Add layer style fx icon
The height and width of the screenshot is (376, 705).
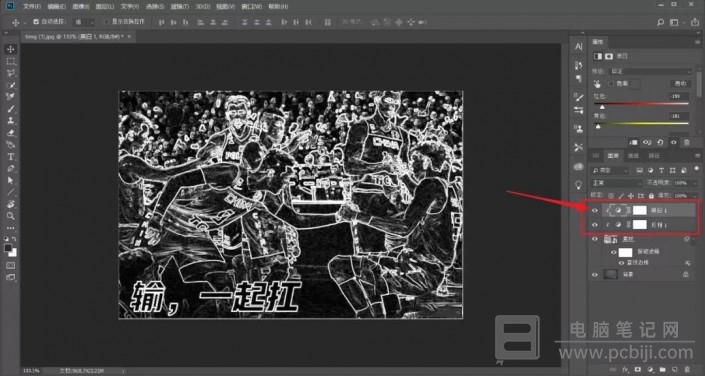pos(625,369)
